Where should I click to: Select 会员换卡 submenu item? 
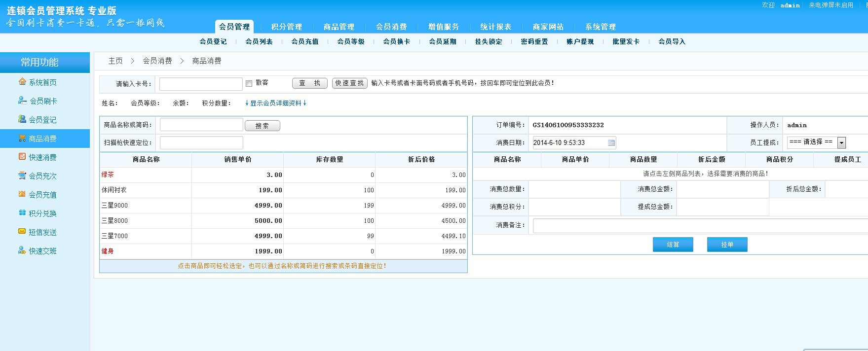coord(397,41)
